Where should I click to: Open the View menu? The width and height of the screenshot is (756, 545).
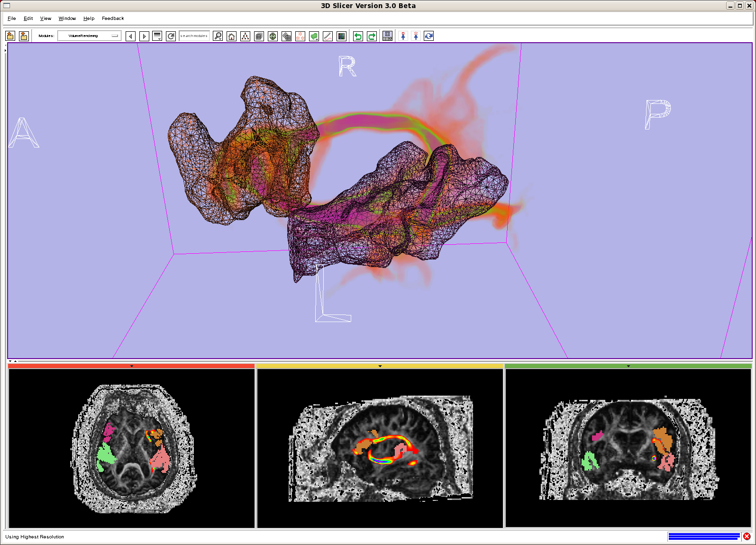pos(46,18)
